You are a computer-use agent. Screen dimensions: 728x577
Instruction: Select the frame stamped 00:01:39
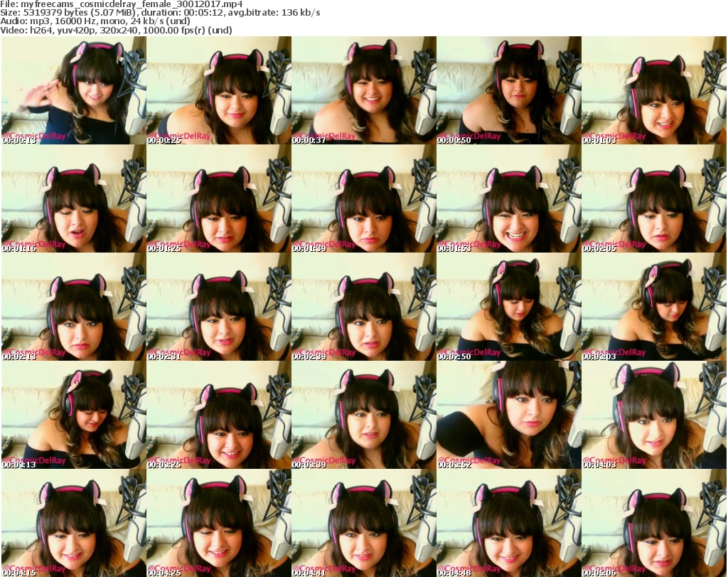click(x=364, y=198)
